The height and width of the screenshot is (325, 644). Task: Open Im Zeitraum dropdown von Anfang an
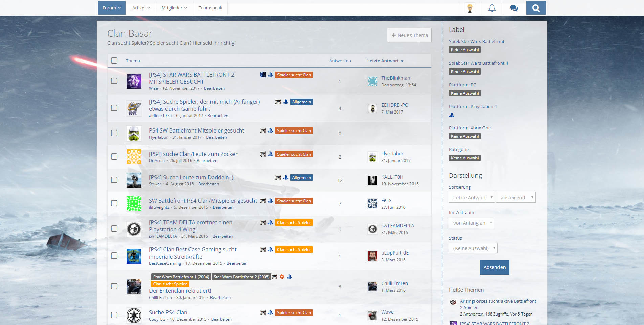coord(471,223)
